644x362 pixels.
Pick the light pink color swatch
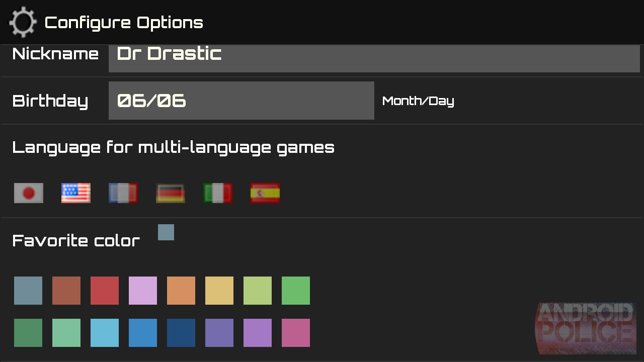coord(143,291)
